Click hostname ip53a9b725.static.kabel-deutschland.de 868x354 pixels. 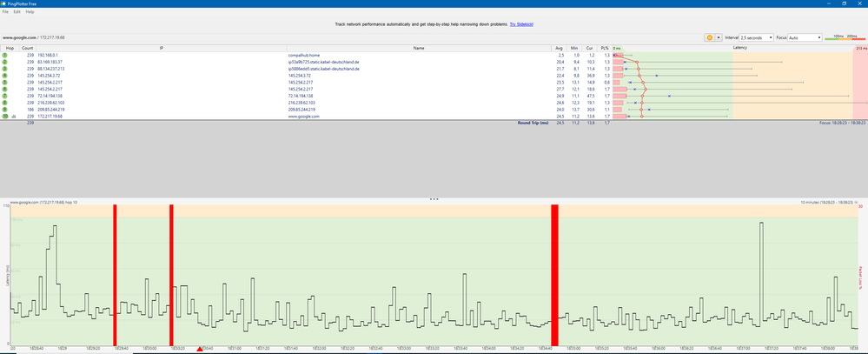tap(324, 63)
